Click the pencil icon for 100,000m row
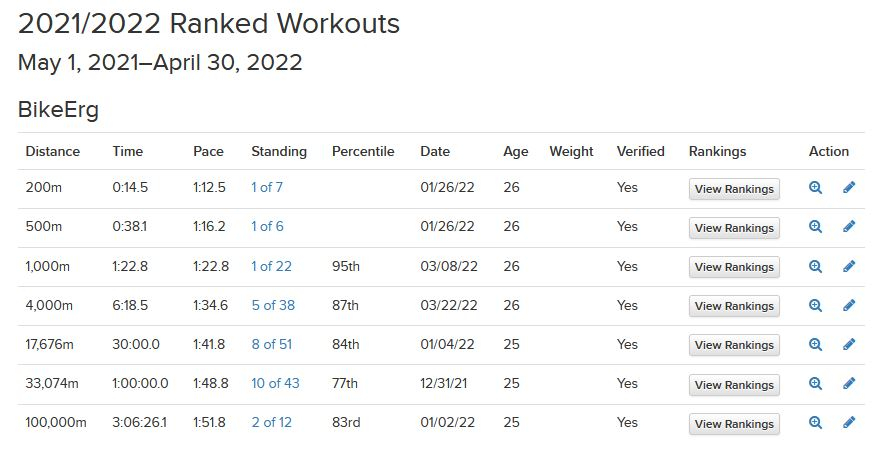Screen dimensions: 881x454 pos(849,423)
